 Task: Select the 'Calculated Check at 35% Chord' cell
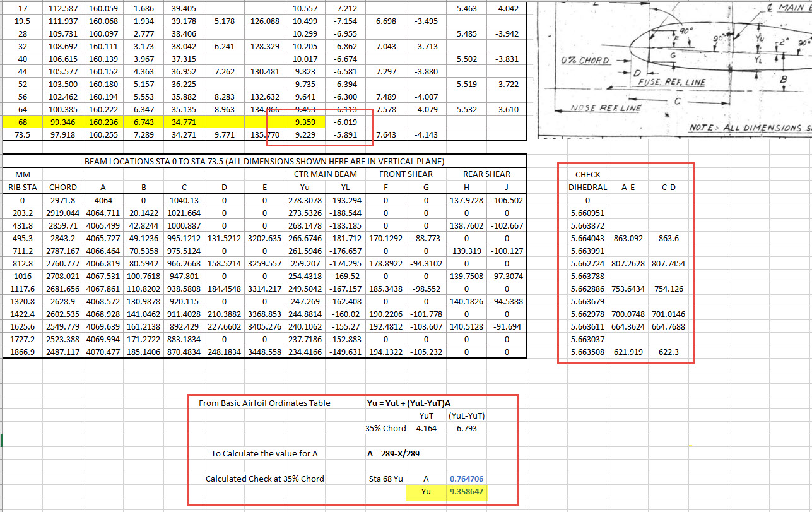tap(264, 479)
